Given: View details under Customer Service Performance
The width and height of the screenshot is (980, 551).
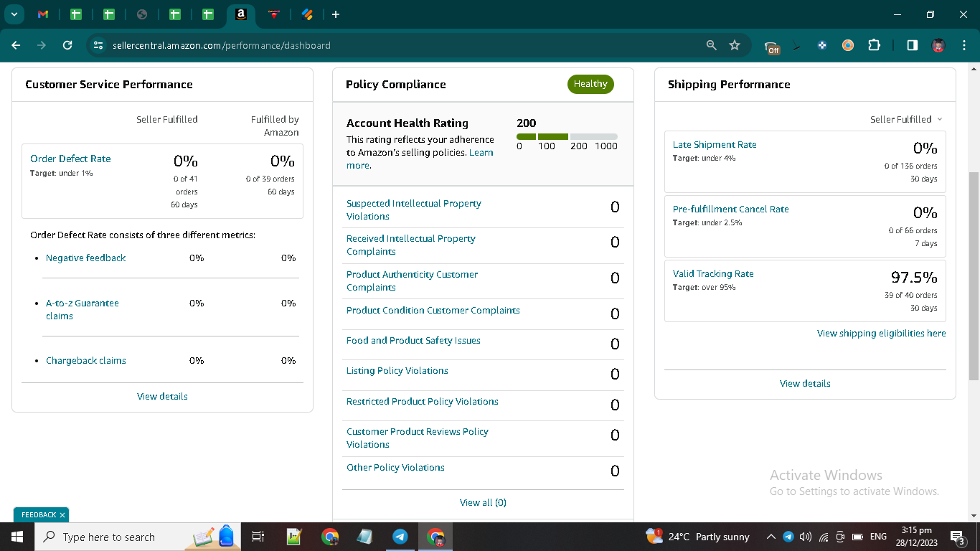Looking at the screenshot, I should 162,396.
